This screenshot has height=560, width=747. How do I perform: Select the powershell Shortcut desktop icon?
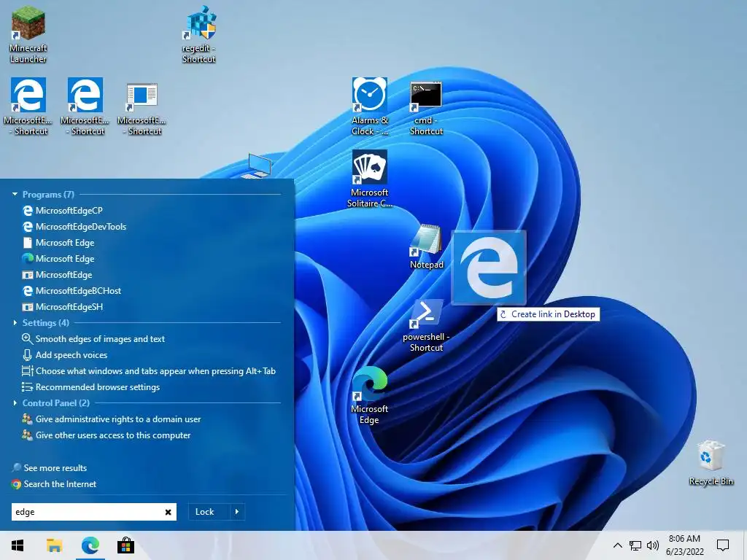[426, 326]
